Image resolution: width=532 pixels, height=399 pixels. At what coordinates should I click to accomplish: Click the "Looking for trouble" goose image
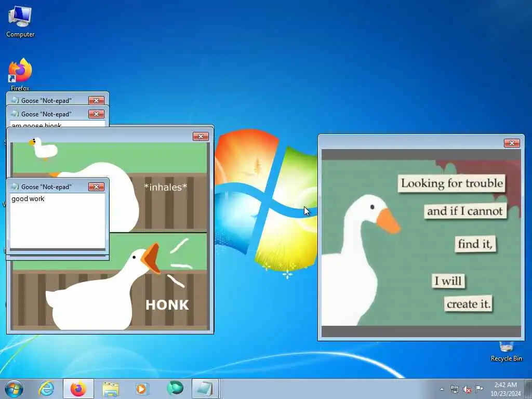421,243
